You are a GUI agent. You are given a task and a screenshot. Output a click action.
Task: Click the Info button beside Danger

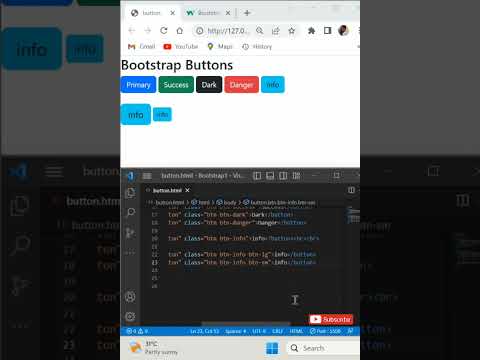tap(273, 85)
